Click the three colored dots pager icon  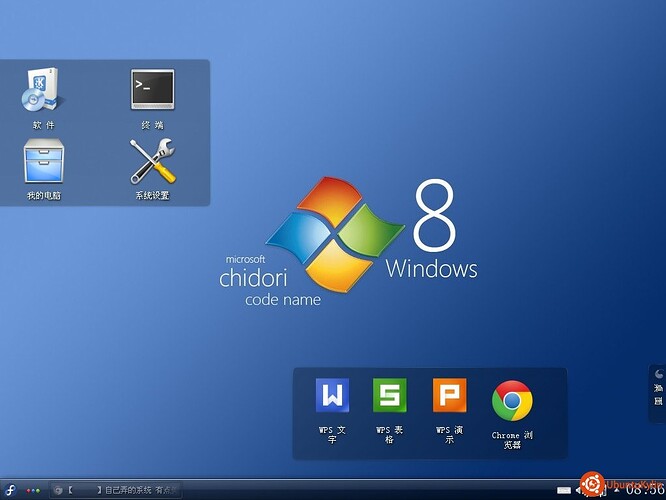pyautogui.click(x=33, y=491)
